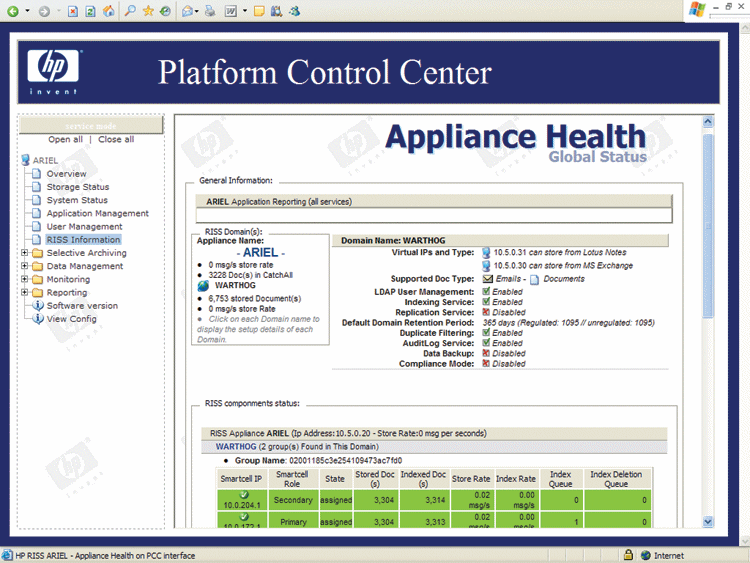Image resolution: width=750 pixels, height=563 pixels.
Task: Click the HP invent logo
Action: 54,72
